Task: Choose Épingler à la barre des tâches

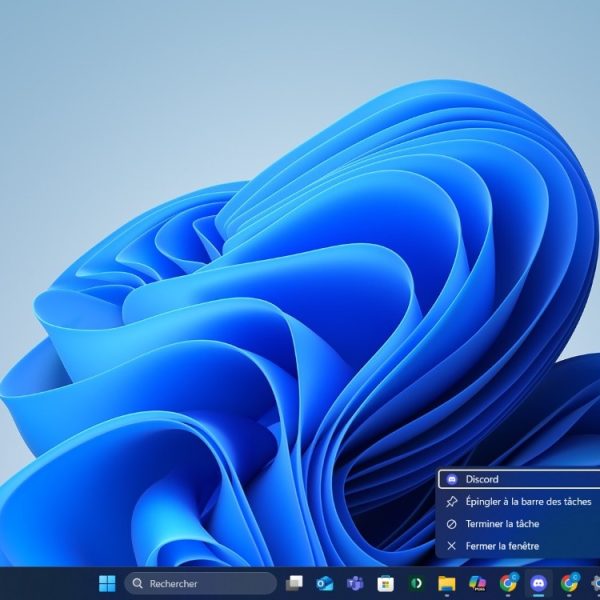Action: (519, 502)
